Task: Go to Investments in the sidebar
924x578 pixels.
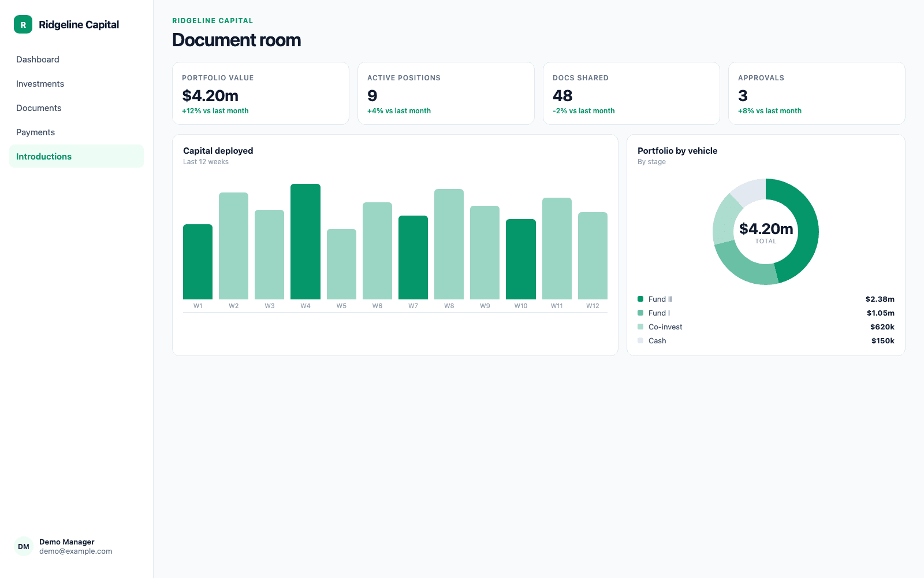Action: [x=76, y=84]
